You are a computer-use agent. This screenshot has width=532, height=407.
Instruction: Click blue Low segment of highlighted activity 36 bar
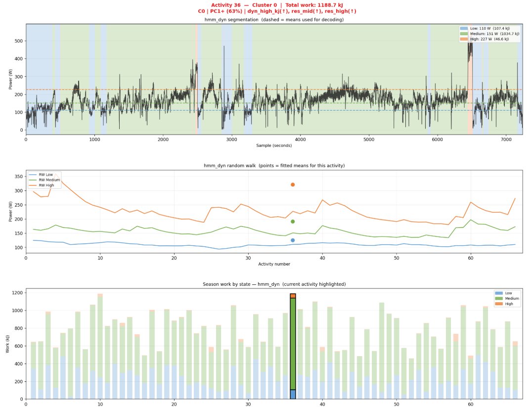(293, 395)
